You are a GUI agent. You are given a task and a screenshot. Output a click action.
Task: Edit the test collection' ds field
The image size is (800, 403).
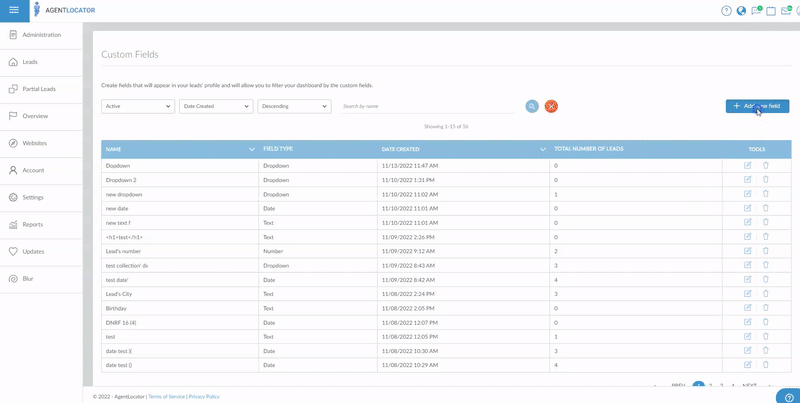pyautogui.click(x=747, y=265)
